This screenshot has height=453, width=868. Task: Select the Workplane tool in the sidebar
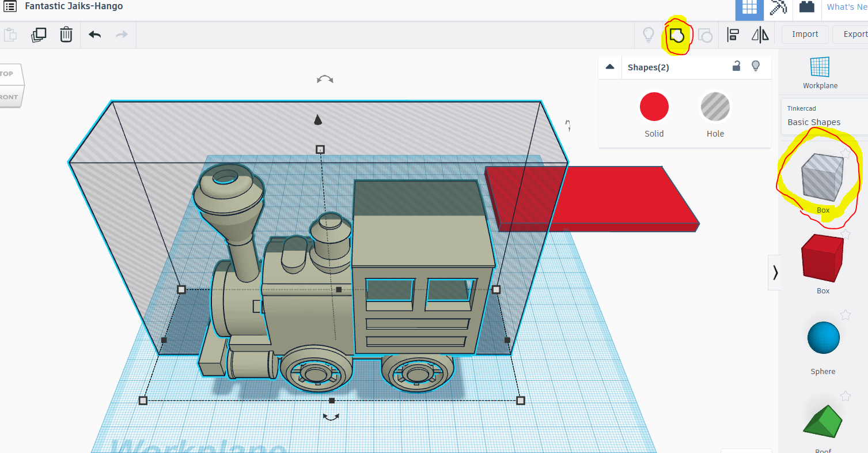coord(820,72)
